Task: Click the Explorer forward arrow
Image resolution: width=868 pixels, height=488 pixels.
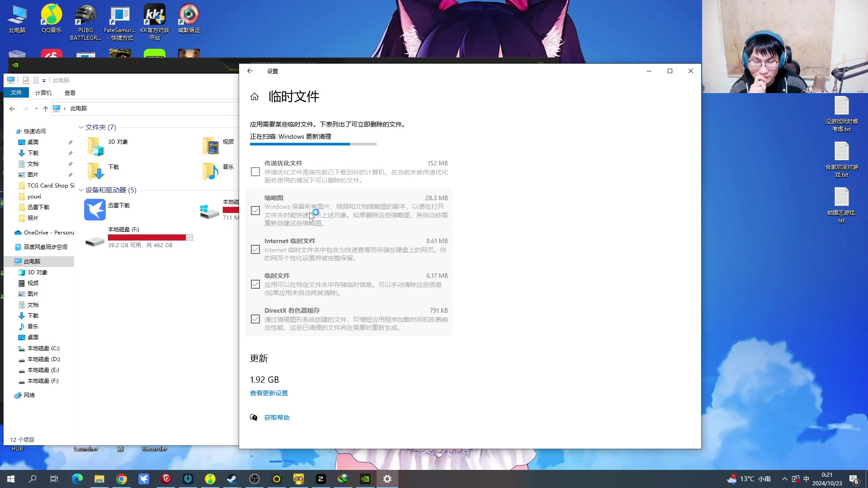Action: pyautogui.click(x=26, y=108)
